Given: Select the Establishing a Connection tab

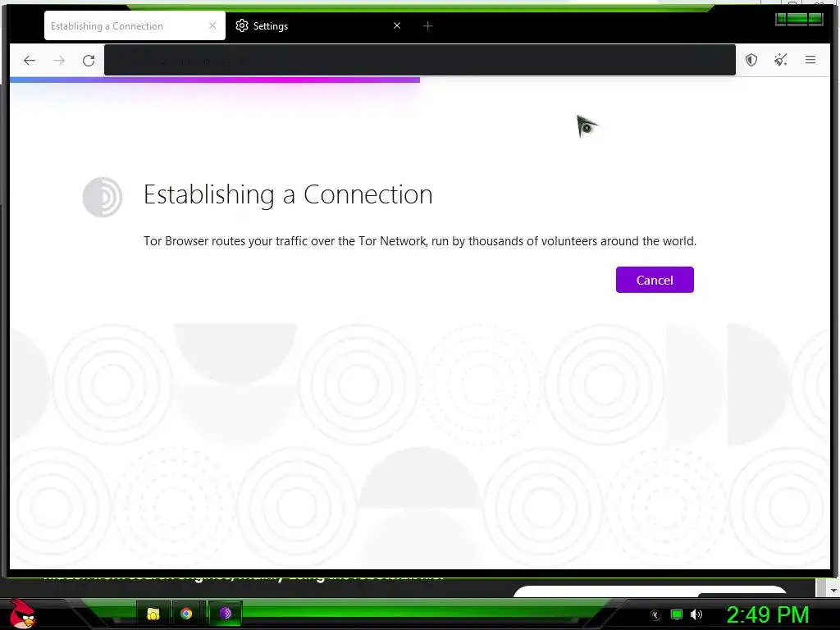Looking at the screenshot, I should 135,25.
